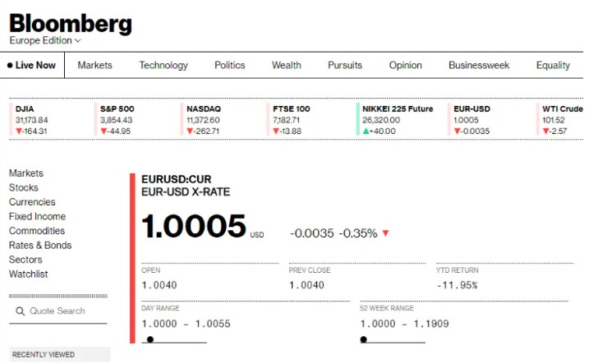Open the WTI Crude ticker quote
Image resolution: width=598 pixels, height=364 pixels.
point(560,120)
